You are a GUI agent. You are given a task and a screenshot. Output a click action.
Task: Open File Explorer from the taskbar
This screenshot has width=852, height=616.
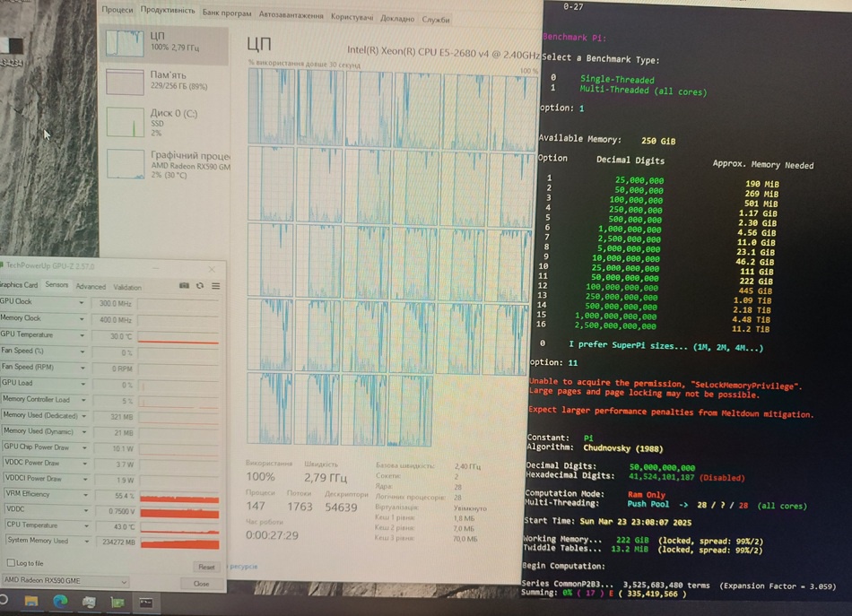pyautogui.click(x=31, y=602)
